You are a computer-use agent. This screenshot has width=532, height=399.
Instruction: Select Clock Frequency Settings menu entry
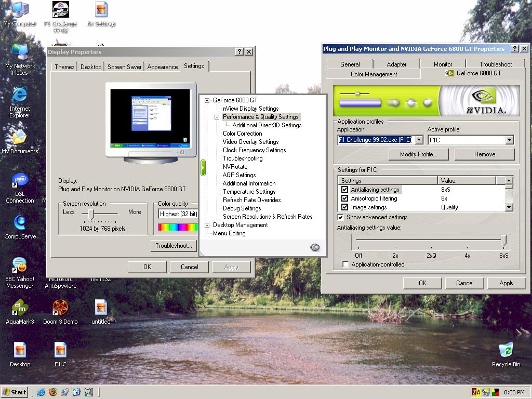[254, 150]
